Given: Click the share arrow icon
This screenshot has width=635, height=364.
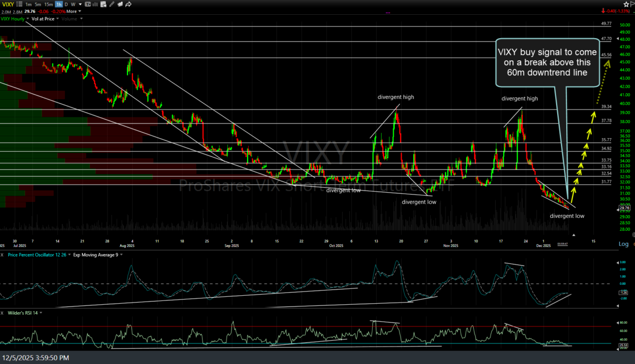Looking at the screenshot, I should [129, 4].
